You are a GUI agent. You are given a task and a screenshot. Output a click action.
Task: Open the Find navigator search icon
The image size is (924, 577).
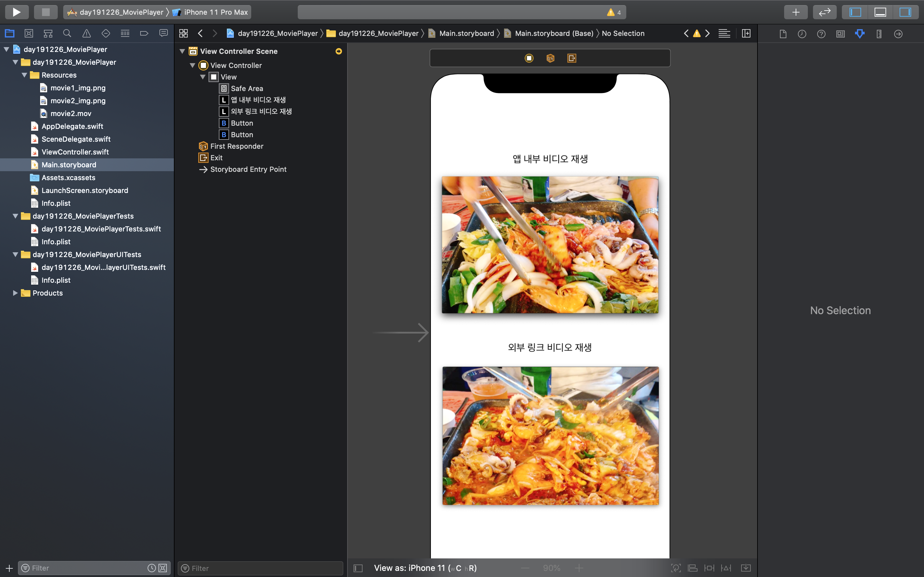pyautogui.click(x=67, y=34)
